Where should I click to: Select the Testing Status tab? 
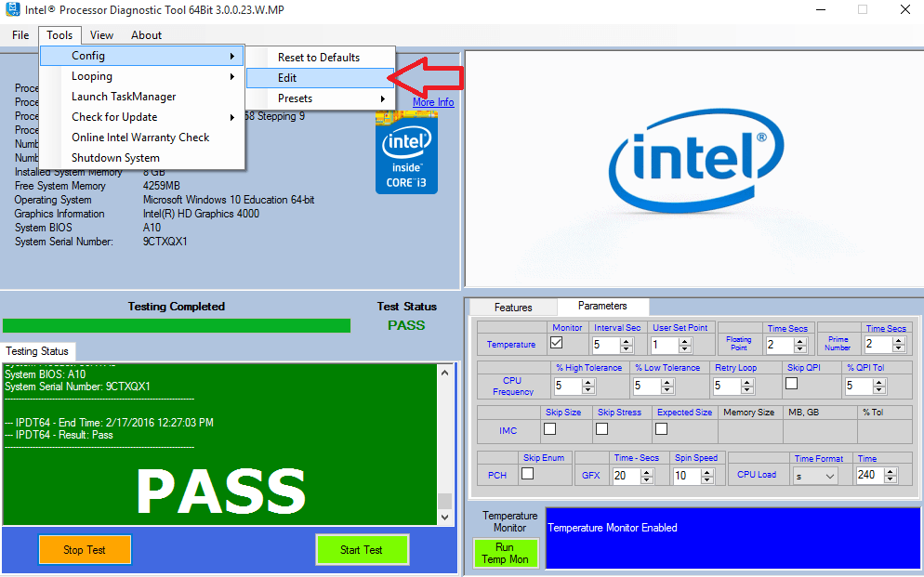pos(37,351)
